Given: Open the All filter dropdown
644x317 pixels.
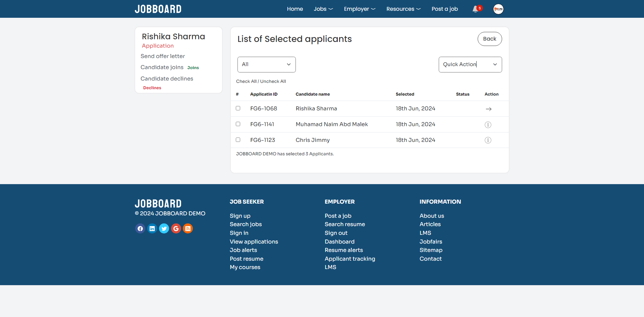Looking at the screenshot, I should click(267, 64).
